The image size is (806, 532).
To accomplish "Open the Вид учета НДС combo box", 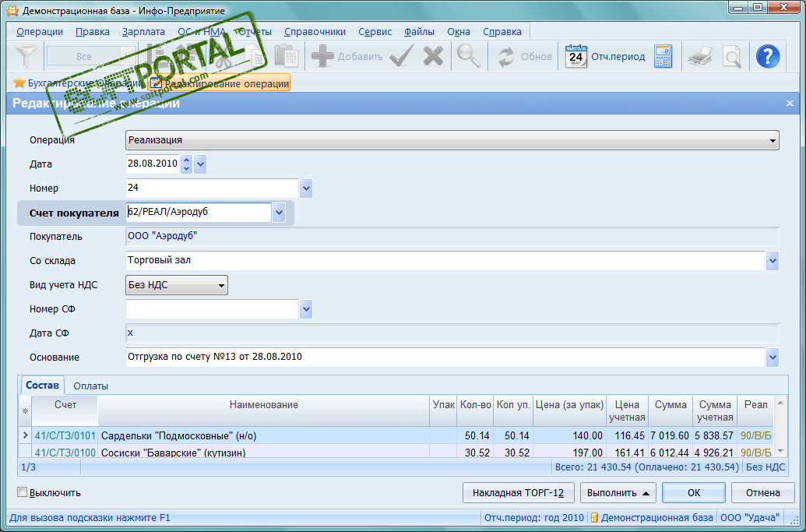I will (176, 285).
